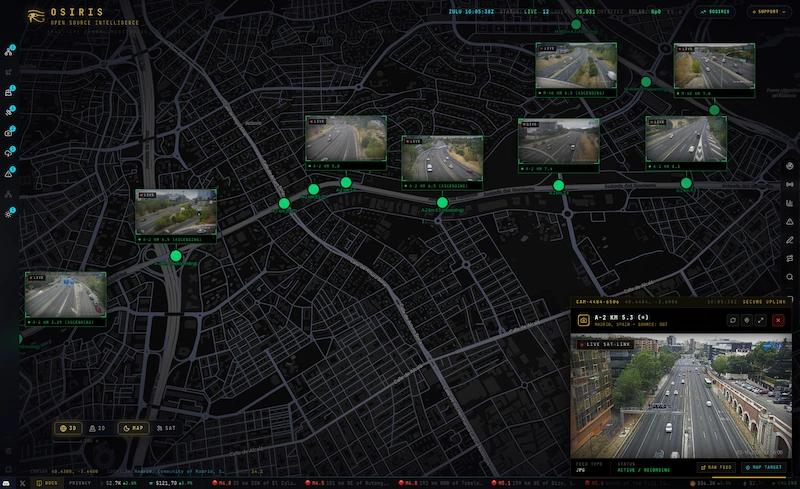Open the DOCS link in bottom bar
Viewport: 800px width, 489px height.
[46, 483]
